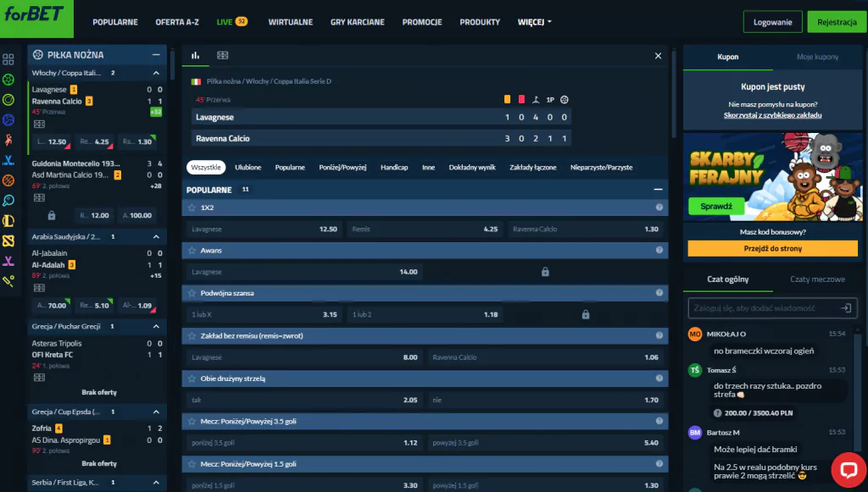This screenshot has width=868, height=492.
Task: Click the chat message input field
Action: click(759, 309)
